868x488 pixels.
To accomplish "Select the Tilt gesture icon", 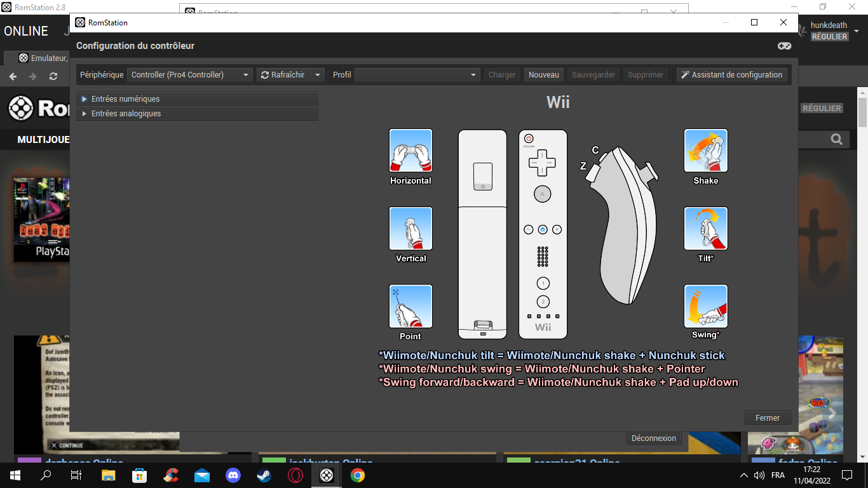I will click(x=705, y=228).
